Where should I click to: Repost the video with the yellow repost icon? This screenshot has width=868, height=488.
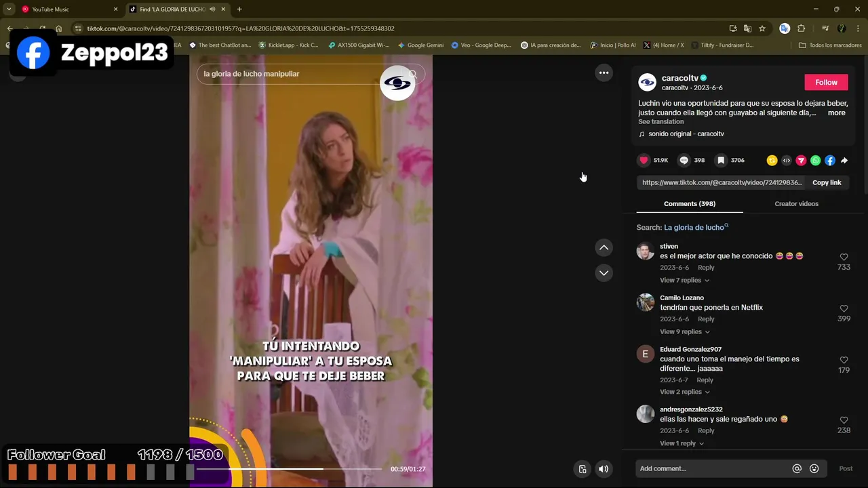tap(772, 161)
